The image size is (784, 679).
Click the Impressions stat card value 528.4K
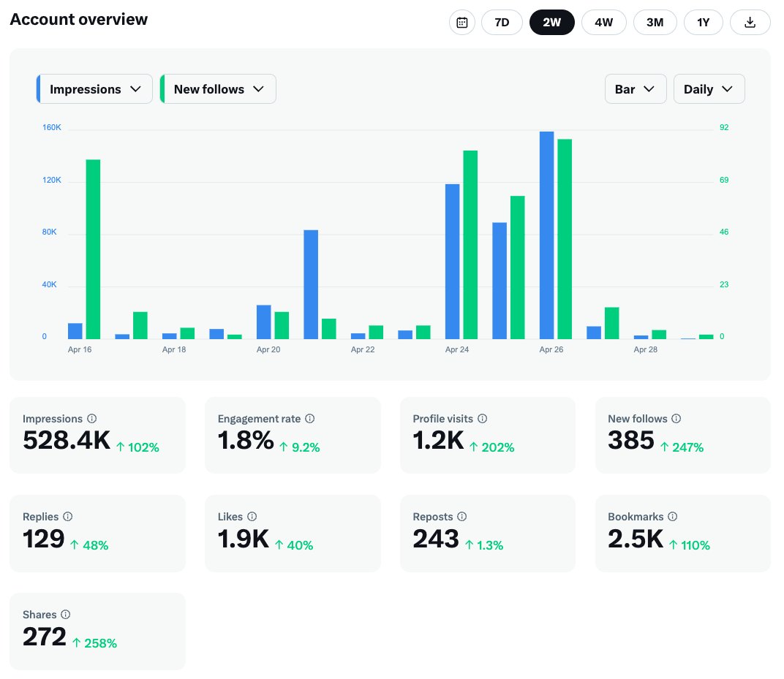pyautogui.click(x=67, y=440)
